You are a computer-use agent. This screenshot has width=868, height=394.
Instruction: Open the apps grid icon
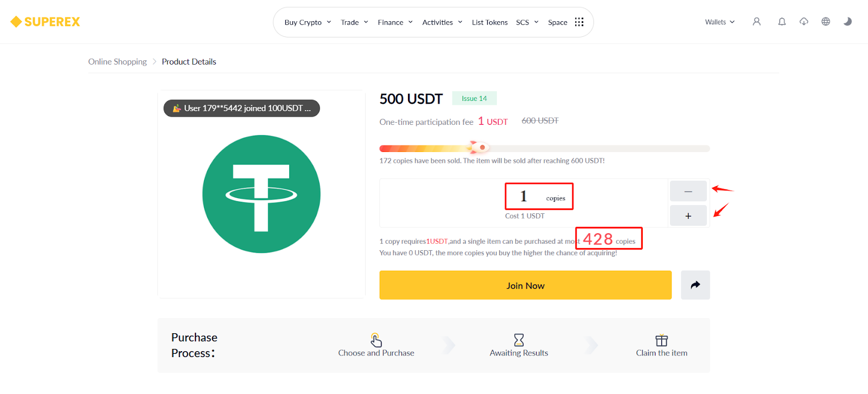click(x=579, y=22)
